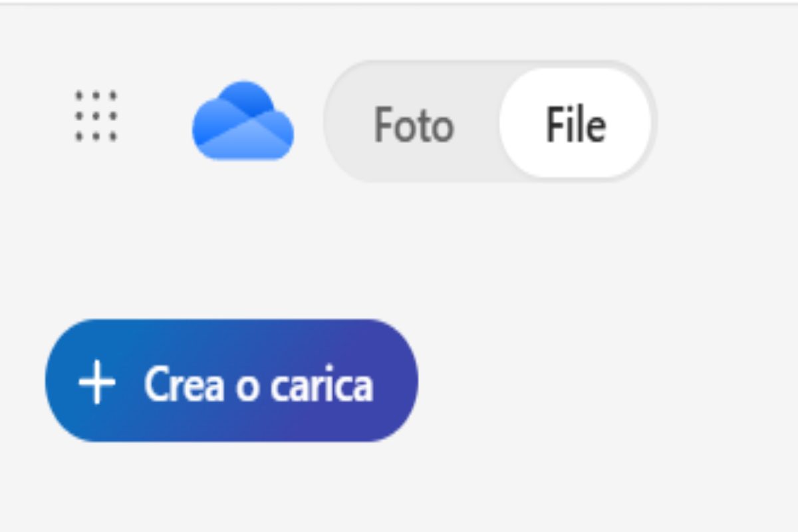Expand the Crea o carica menu
The height and width of the screenshot is (532, 798).
tap(231, 381)
